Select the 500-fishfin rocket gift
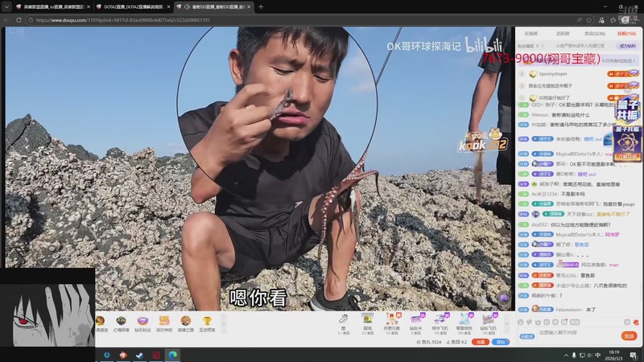Image resolution: width=644 pixels, height=362 pixels. 464,323
